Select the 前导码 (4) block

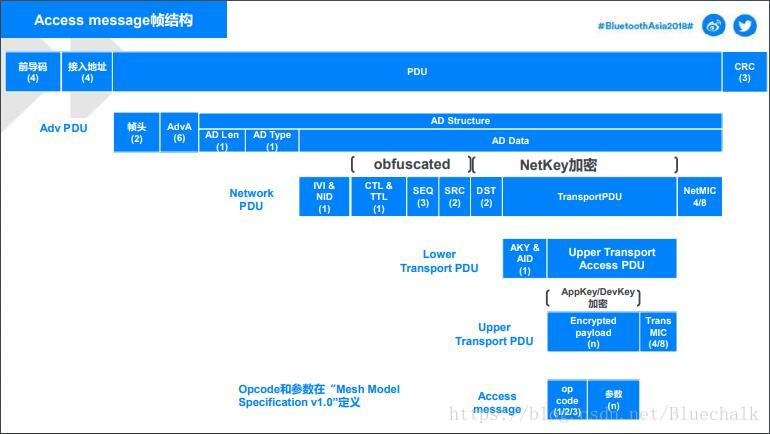33,72
